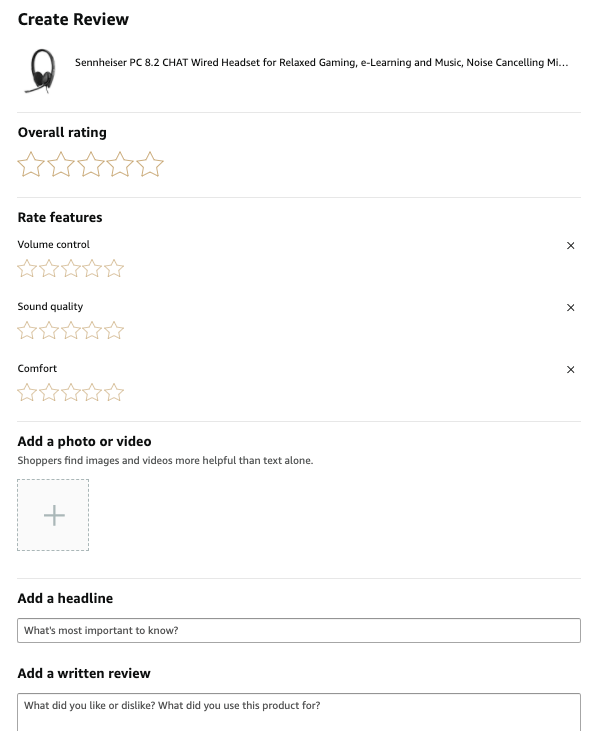Viewport: 600px width, 731px height.
Task: Dismiss the Volume control feature rating
Action: click(571, 246)
